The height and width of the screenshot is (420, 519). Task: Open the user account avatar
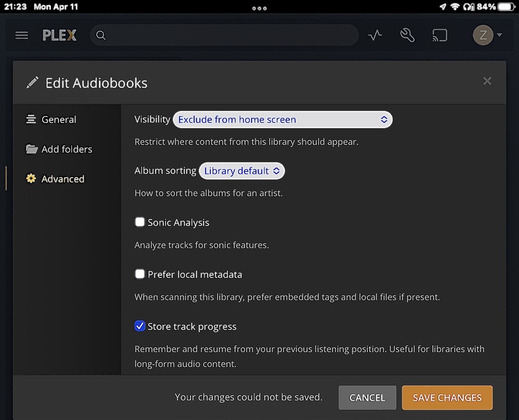coord(483,35)
